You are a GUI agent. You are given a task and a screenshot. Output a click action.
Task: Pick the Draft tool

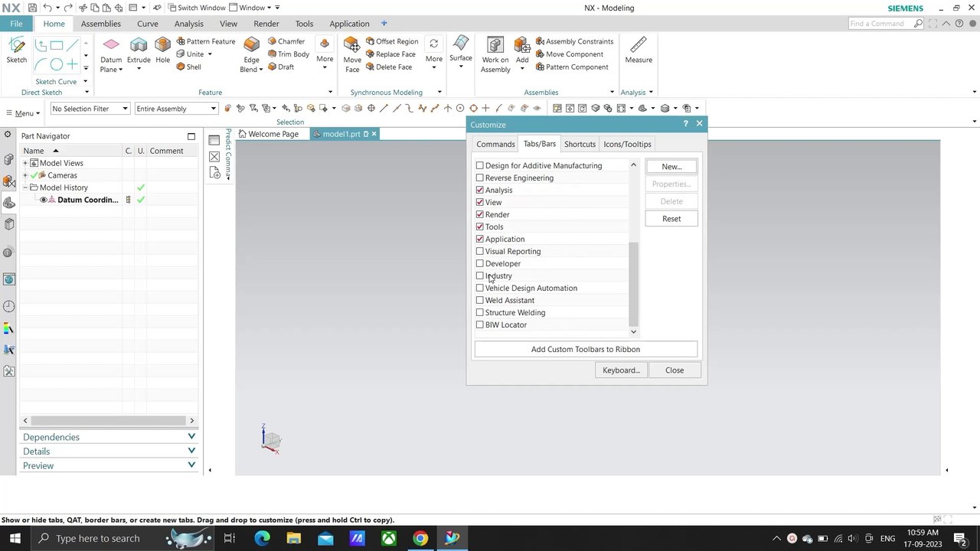coord(281,67)
